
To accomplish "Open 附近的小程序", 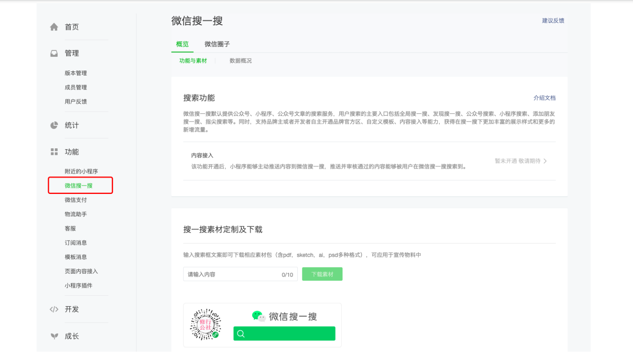I will (81, 171).
